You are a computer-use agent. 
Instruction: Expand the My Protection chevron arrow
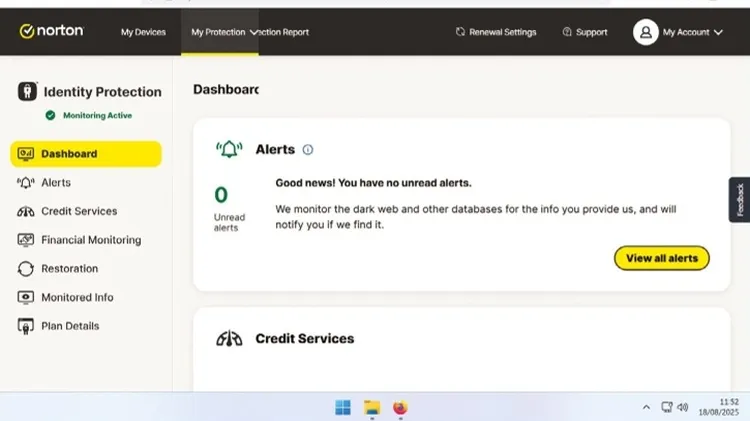click(254, 32)
